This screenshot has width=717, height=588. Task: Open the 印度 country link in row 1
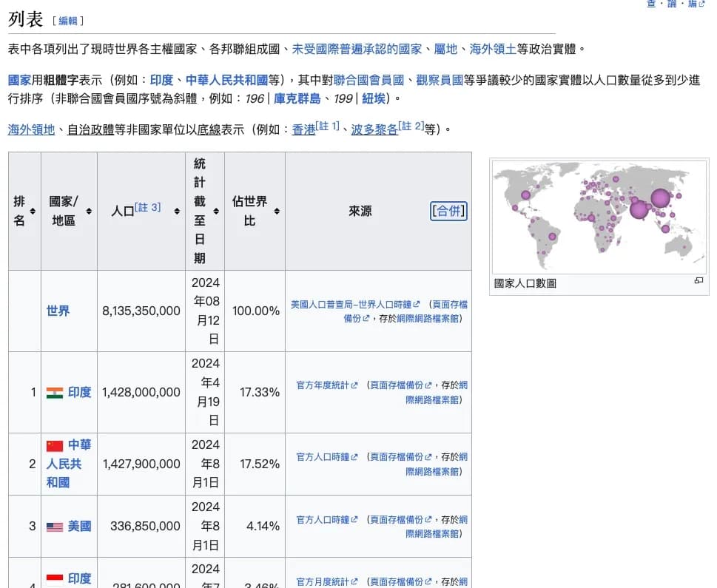tap(80, 392)
